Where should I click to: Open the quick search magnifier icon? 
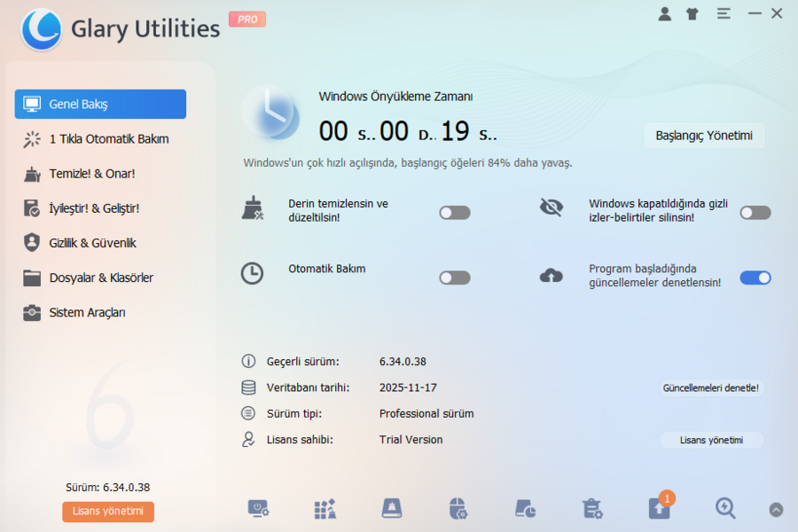click(x=725, y=509)
